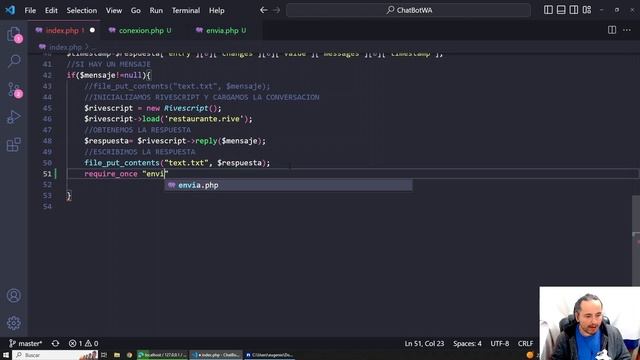Go forward with the navigation arrow

point(276,10)
